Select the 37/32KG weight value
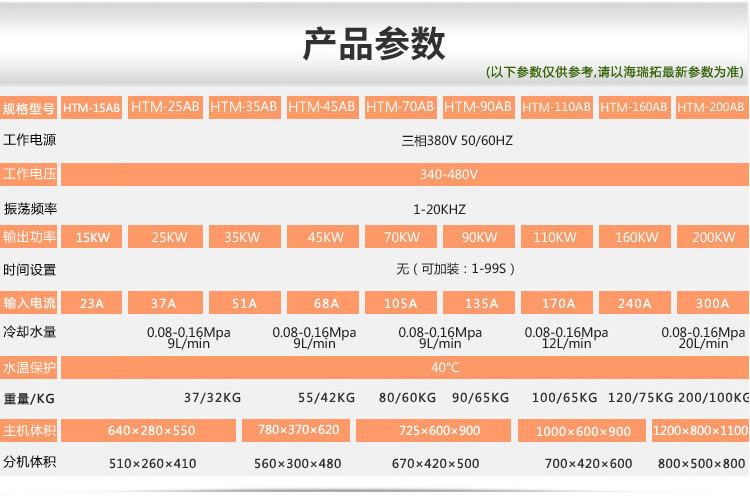The height and width of the screenshot is (496, 750). click(x=212, y=397)
